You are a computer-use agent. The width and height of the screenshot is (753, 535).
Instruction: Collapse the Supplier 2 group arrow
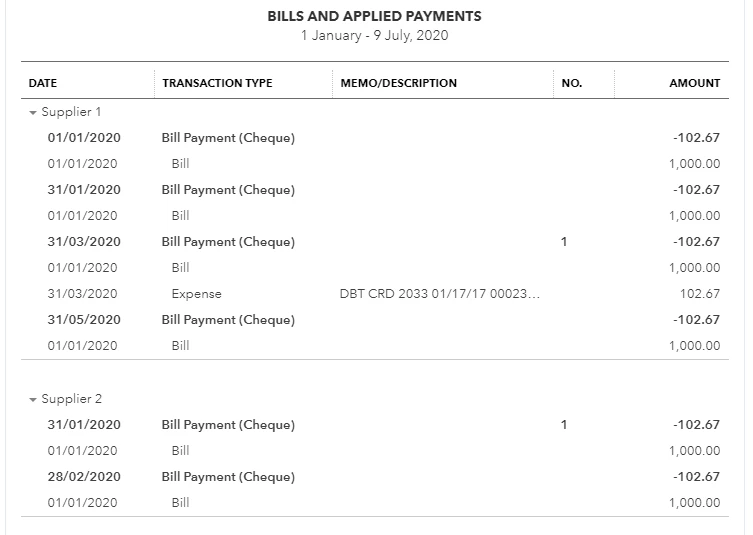point(33,400)
